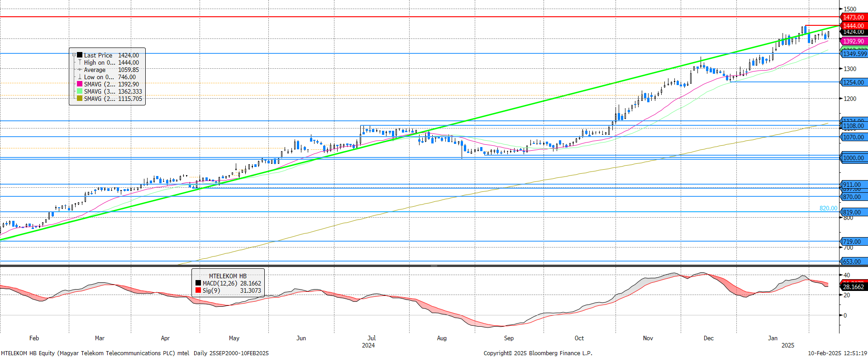868x357 pixels.
Task: Click the Aug label on time axis
Action: coord(442,338)
